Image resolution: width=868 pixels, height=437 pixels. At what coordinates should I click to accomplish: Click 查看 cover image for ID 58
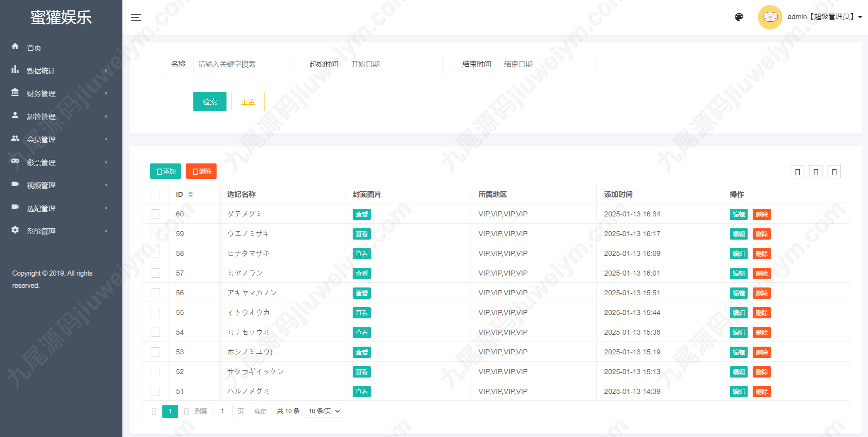click(x=362, y=254)
